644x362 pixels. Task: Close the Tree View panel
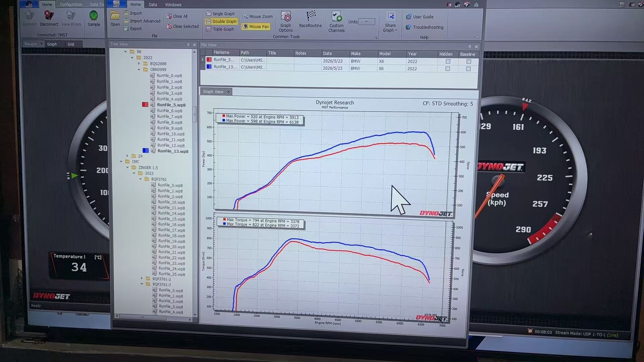[194, 45]
